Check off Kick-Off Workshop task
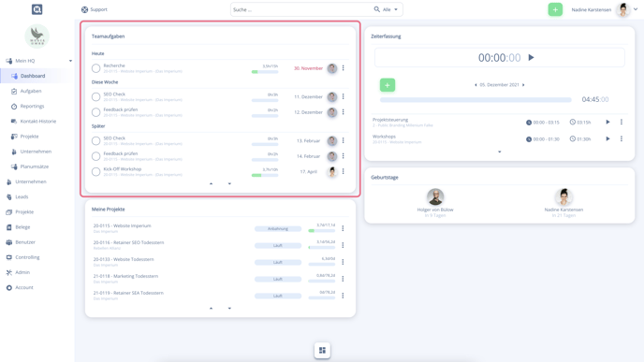Screen dimensions: 644x362 point(95,171)
